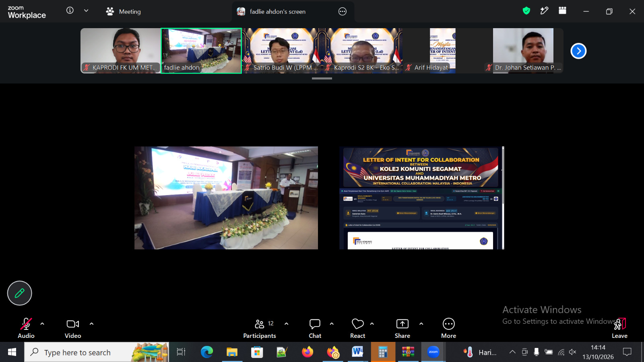Click the shared Letter of Intent slide
The image size is (644, 362).
point(421,198)
